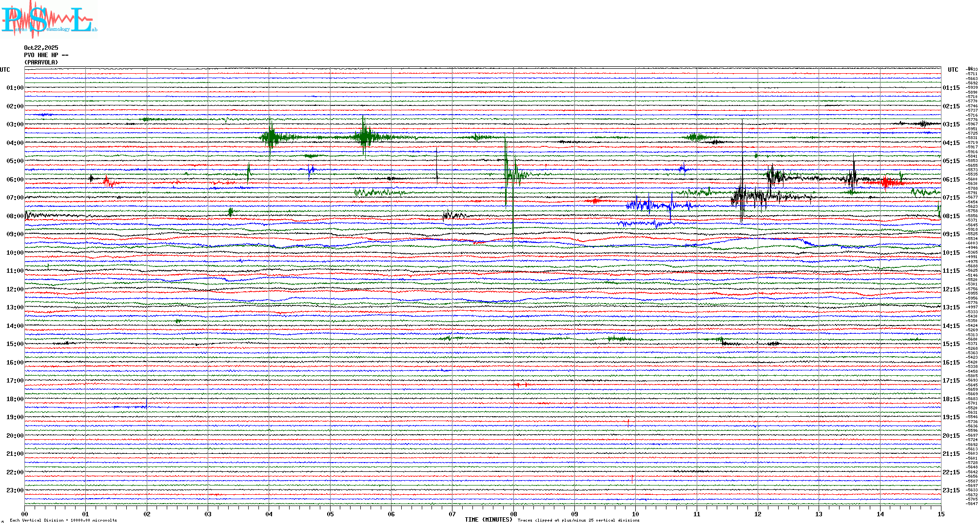
Task: Click large green seismic burst near minute 04
Action: click(x=271, y=137)
